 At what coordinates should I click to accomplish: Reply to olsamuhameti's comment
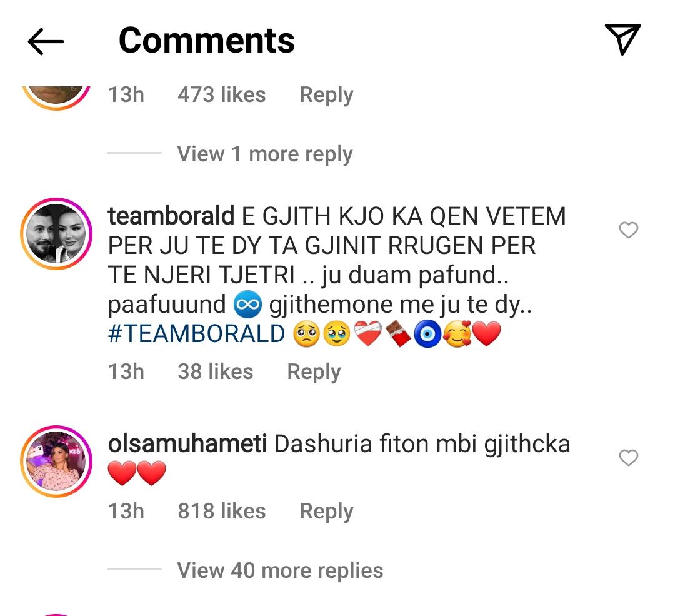tap(326, 511)
